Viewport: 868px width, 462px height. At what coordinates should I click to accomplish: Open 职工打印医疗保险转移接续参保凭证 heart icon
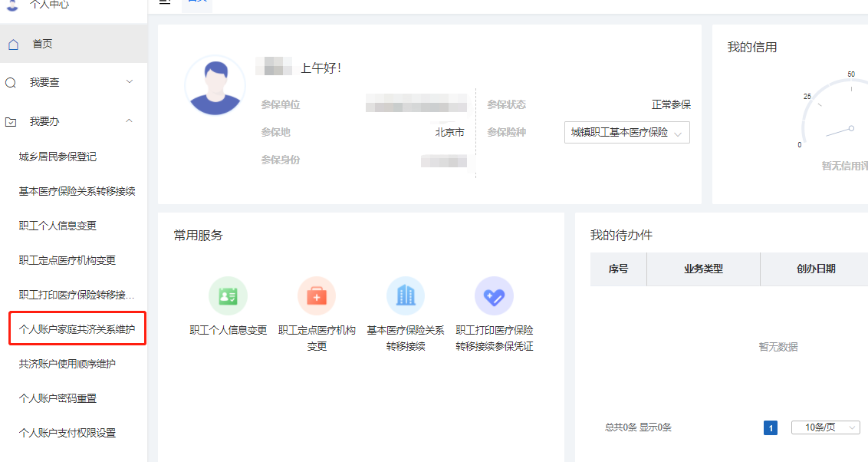495,295
